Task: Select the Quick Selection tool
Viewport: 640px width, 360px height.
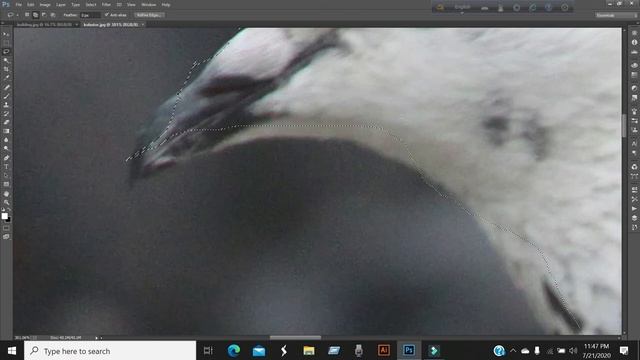Action: (x=6, y=60)
